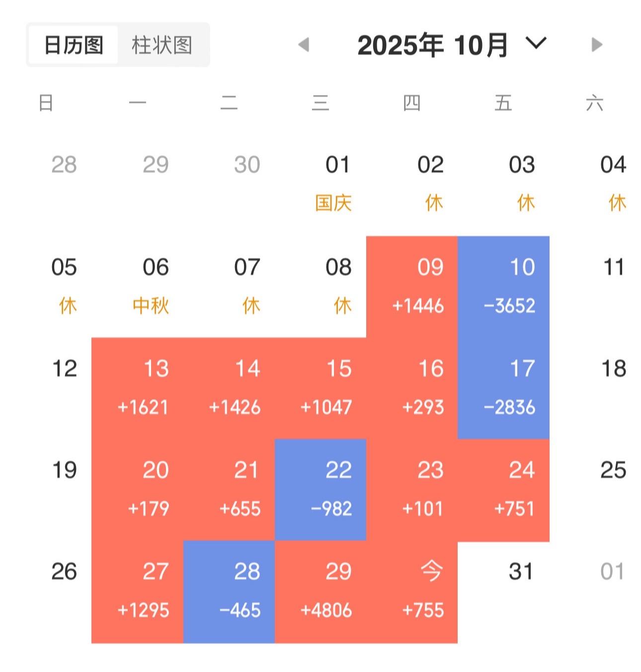Click the next month arrow
Screen dimensions: 641x672
click(x=595, y=45)
